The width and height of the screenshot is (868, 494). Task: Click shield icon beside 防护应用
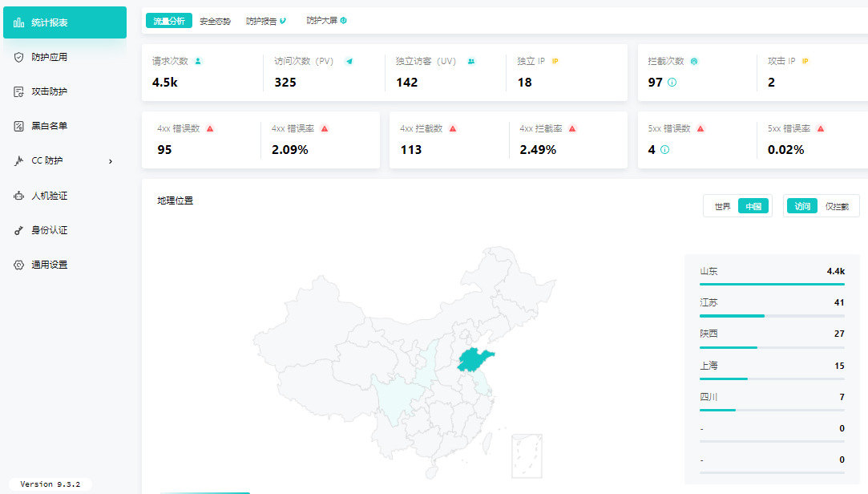click(18, 57)
